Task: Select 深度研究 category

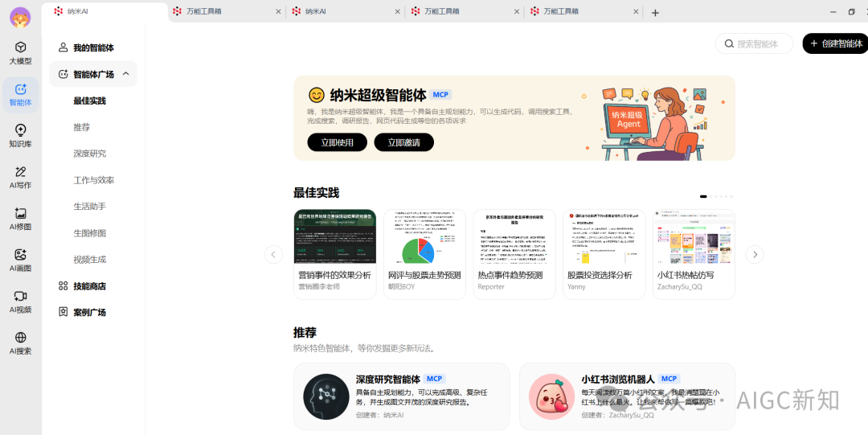Action: click(x=90, y=154)
